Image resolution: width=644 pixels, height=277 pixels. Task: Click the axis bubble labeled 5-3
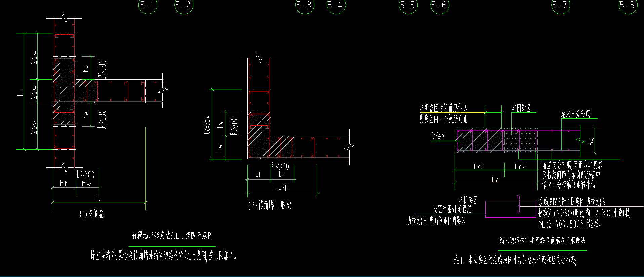click(305, 5)
